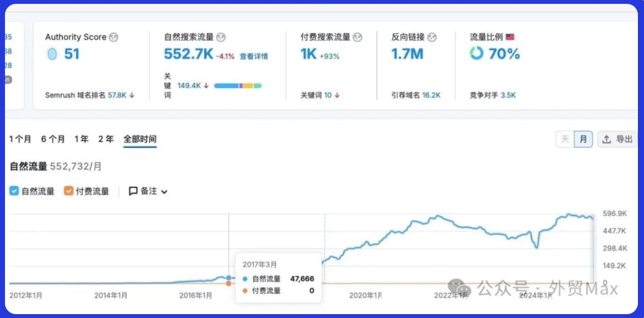Image resolution: width=644 pixels, height=318 pixels.
Task: Click the US flag icon beside 流量比例
Action: 510,37
